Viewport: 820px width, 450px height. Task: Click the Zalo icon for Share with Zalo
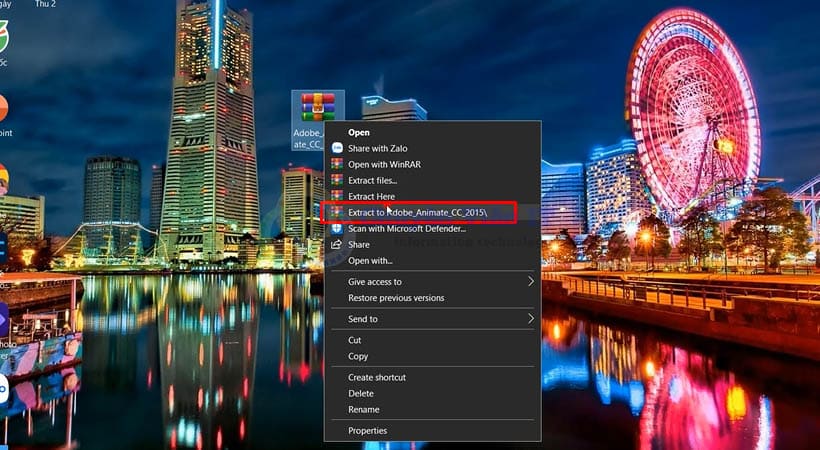point(337,148)
